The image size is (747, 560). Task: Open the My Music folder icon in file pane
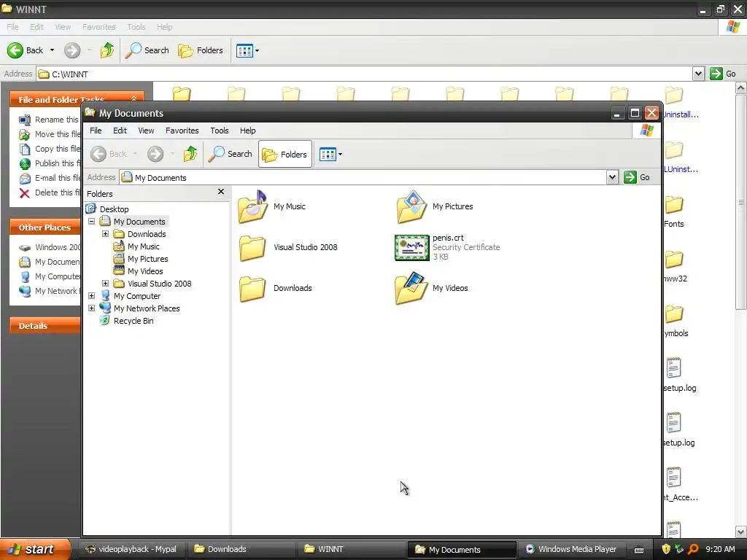pyautogui.click(x=252, y=206)
